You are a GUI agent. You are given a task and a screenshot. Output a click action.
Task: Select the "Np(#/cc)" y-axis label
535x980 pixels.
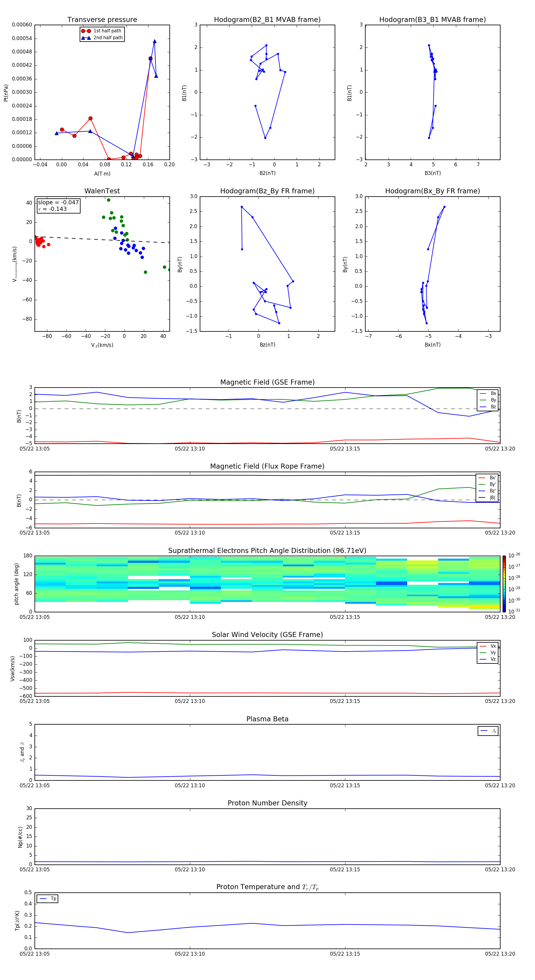(20, 837)
